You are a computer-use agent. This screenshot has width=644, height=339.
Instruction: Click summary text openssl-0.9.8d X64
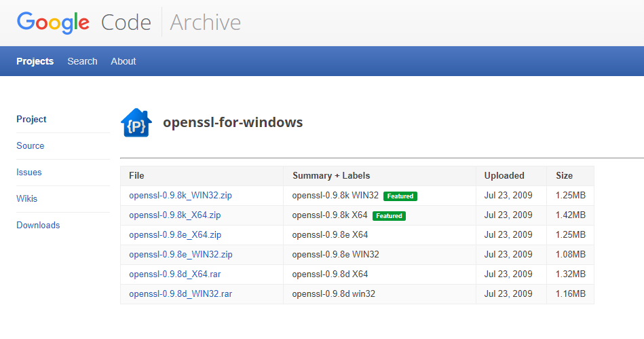pos(330,274)
